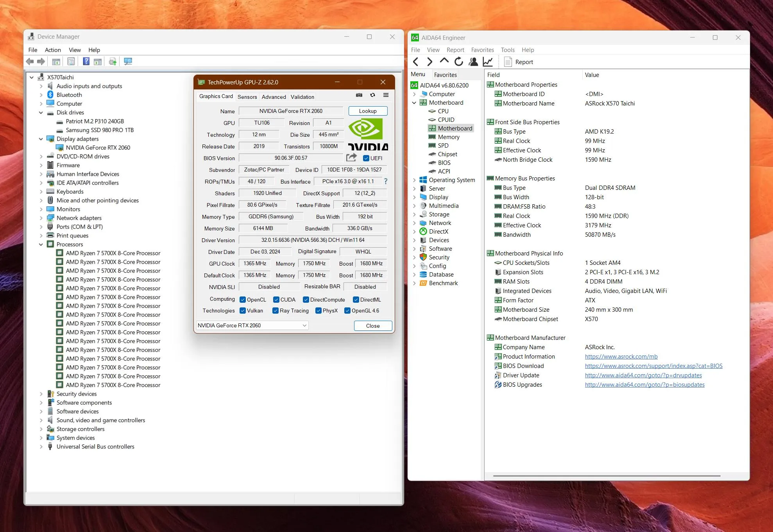Screen dimensions: 773x532
Task: Collapse Motherboard node in AIDA64 tree
Action: point(414,103)
